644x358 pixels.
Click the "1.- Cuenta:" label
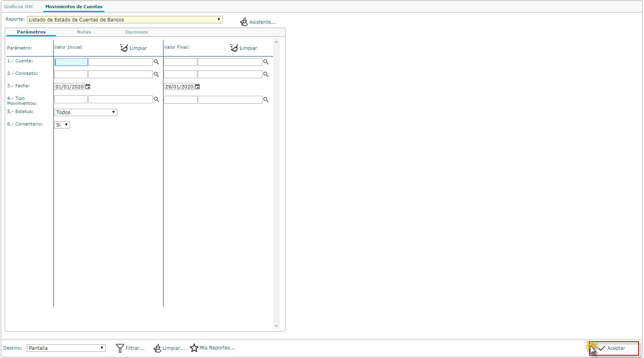(20, 61)
